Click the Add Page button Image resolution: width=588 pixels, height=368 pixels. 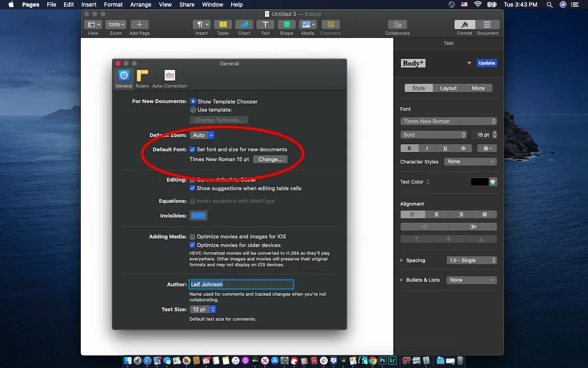click(x=140, y=25)
